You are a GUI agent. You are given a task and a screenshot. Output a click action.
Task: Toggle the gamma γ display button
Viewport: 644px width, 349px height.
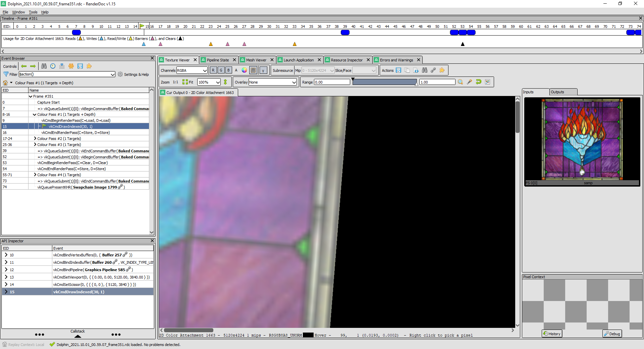pyautogui.click(x=264, y=70)
